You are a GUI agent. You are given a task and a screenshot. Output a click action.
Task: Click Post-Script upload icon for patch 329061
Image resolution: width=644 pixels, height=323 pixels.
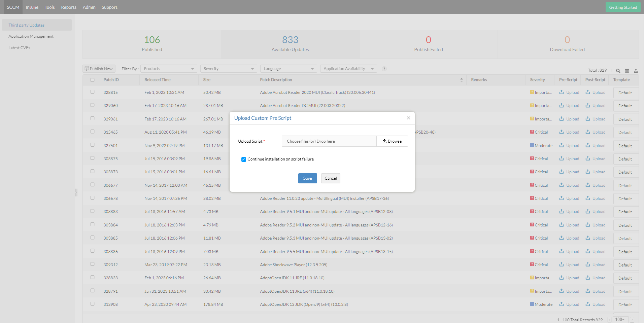(x=588, y=119)
